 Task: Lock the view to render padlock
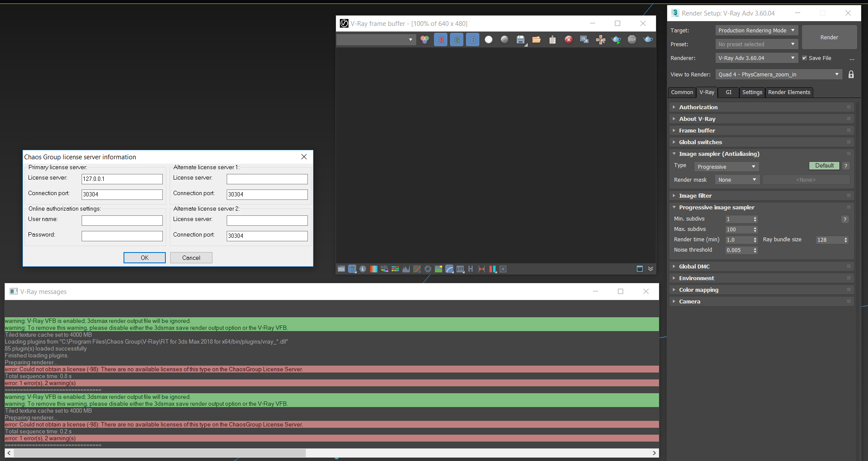pyautogui.click(x=851, y=74)
